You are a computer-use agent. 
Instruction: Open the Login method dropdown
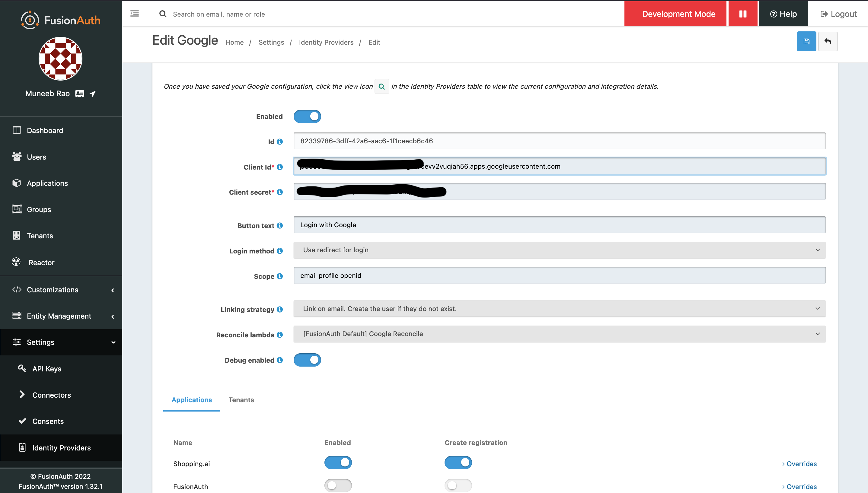[x=559, y=250]
